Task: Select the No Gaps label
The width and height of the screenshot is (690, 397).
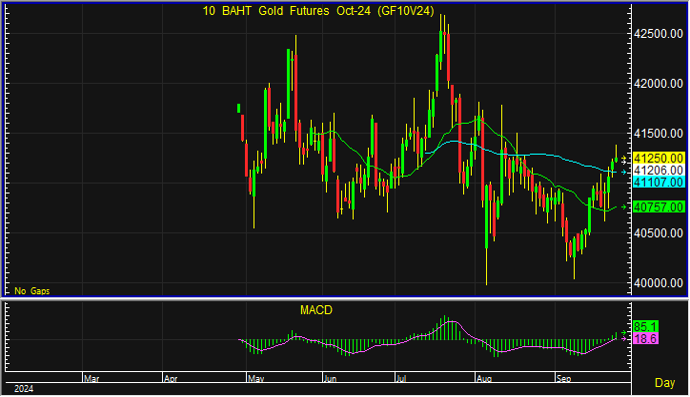Action: click(32, 291)
